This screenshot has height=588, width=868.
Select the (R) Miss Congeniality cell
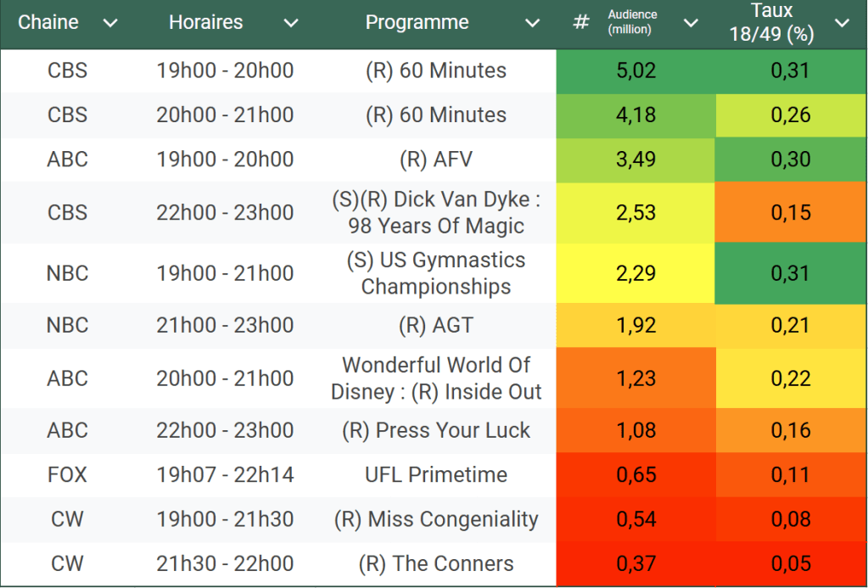tap(435, 518)
